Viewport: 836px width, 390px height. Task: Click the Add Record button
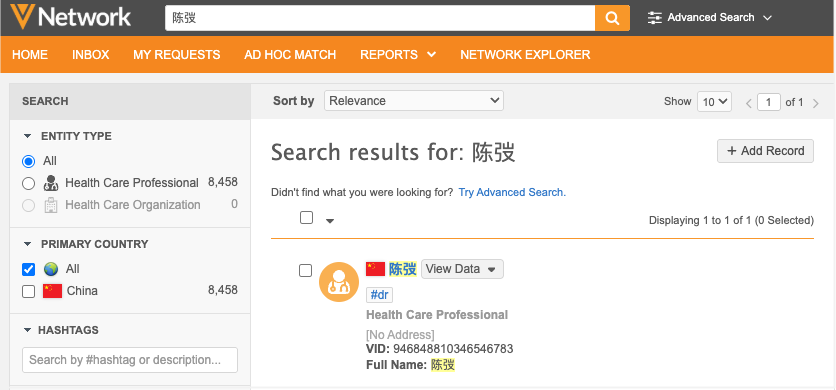765,151
